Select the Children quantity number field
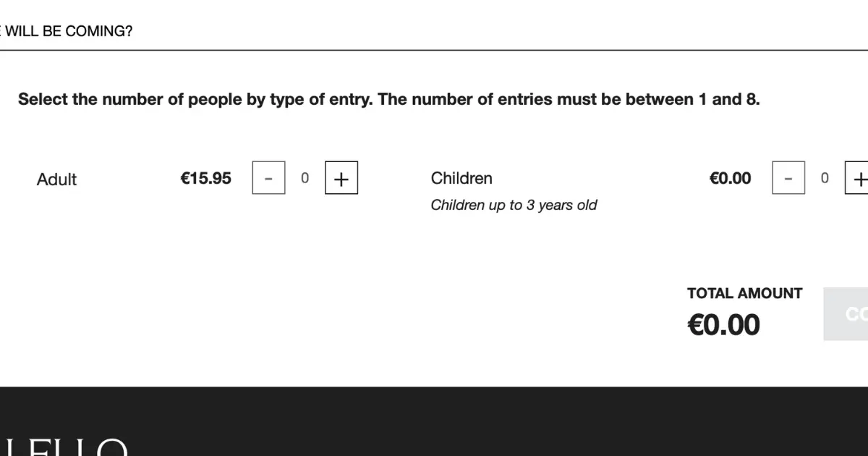868x456 pixels. [825, 178]
